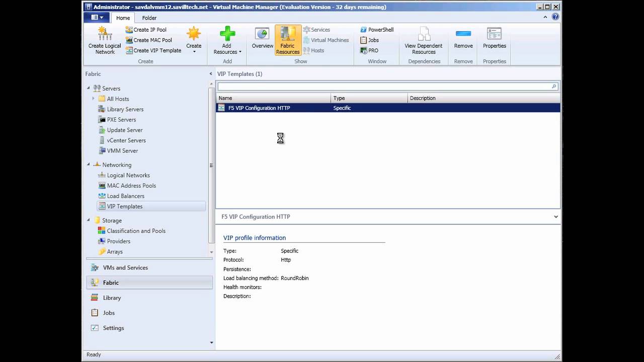Open the application menu button

pyautogui.click(x=97, y=18)
